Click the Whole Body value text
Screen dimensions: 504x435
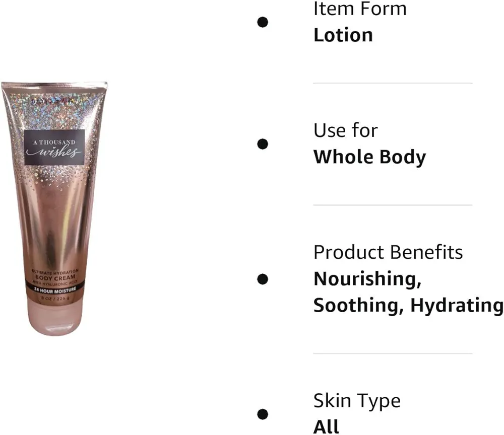click(369, 157)
